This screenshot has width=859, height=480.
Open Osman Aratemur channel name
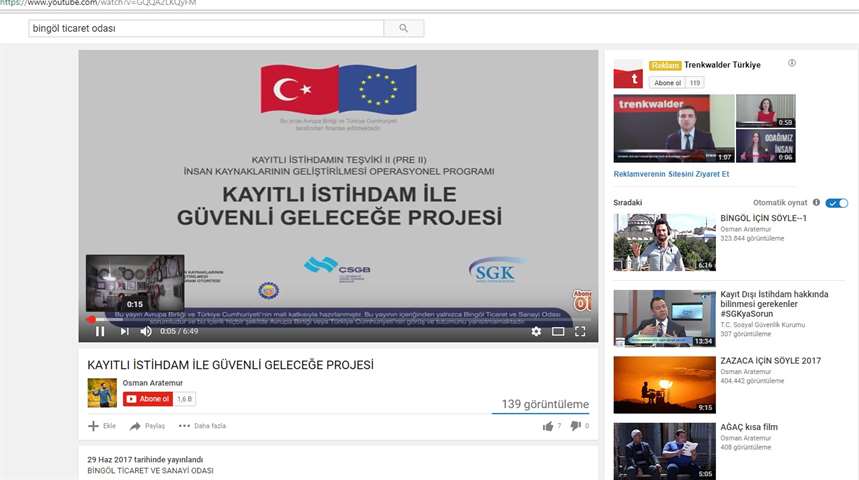click(152, 383)
